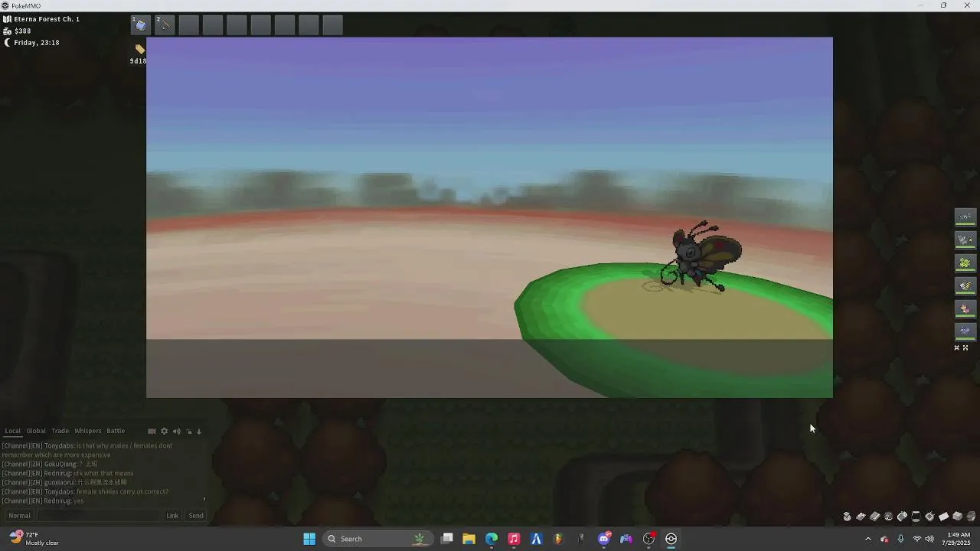The width and height of the screenshot is (980, 551).
Task: Click GokuQiang's name in chat
Action: click(x=60, y=464)
